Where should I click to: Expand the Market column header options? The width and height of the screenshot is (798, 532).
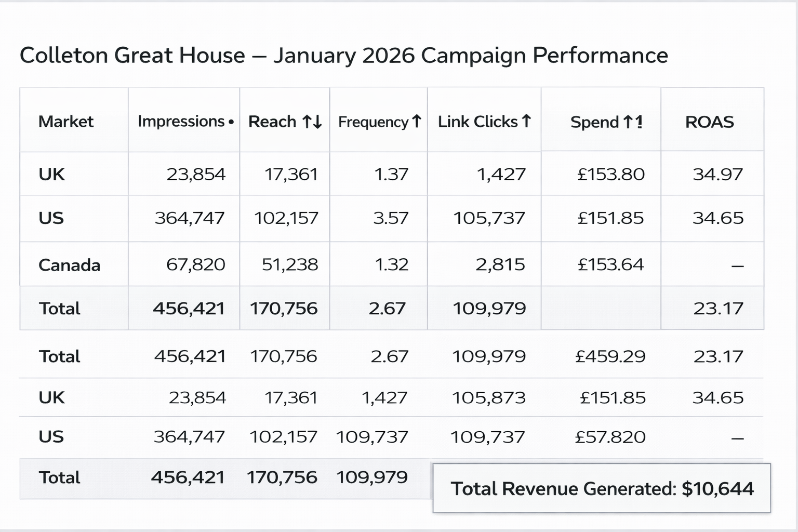click(66, 122)
